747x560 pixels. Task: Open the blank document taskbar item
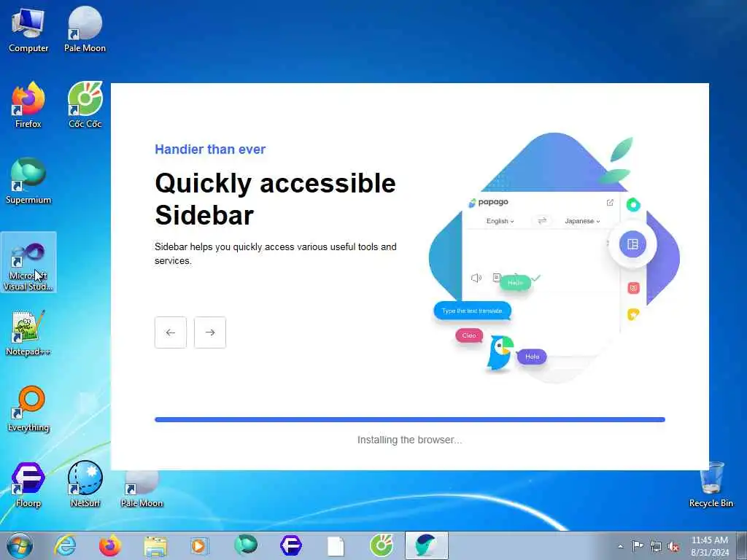click(336, 545)
